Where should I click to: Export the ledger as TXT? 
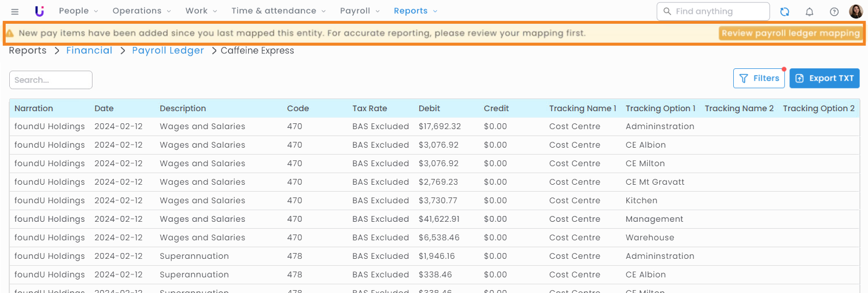pyautogui.click(x=825, y=78)
